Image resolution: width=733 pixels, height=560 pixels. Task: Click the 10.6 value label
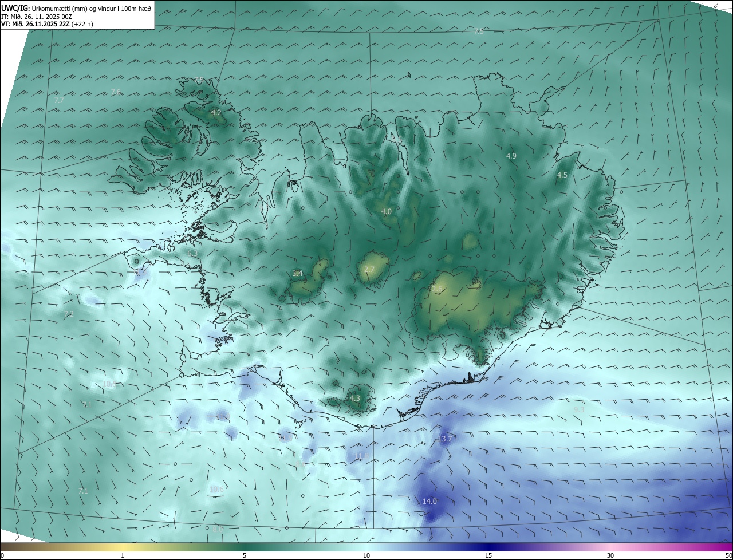tap(216, 489)
